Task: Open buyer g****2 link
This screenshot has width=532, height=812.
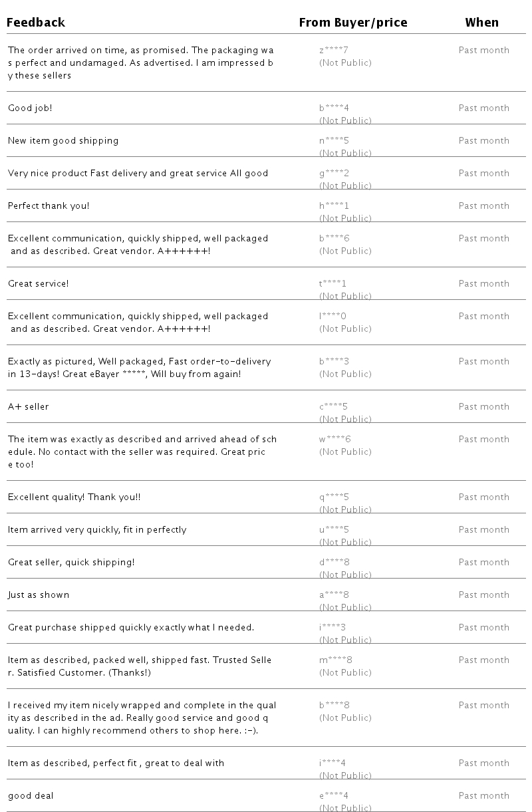Action: point(333,173)
